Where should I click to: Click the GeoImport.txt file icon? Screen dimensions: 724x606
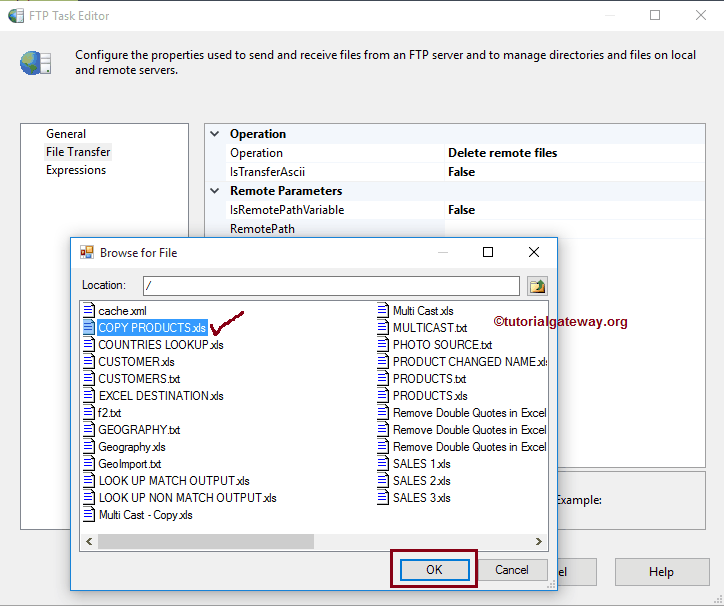[89, 464]
